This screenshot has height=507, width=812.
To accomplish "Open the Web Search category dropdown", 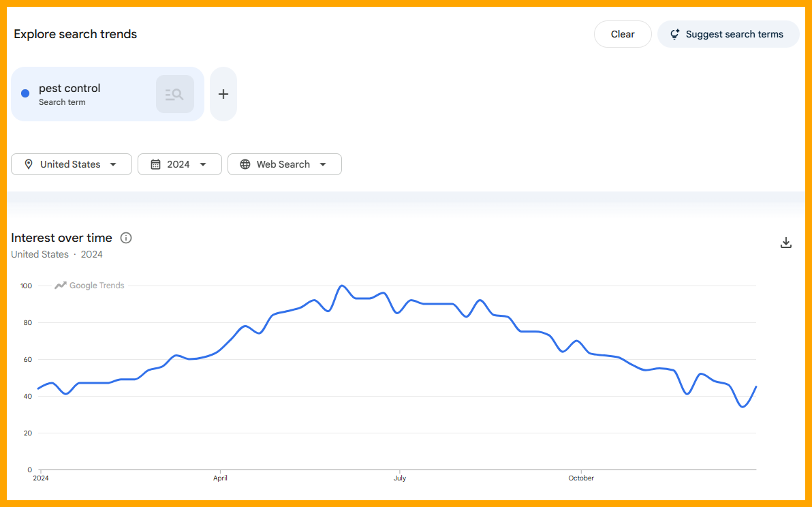I will click(284, 164).
